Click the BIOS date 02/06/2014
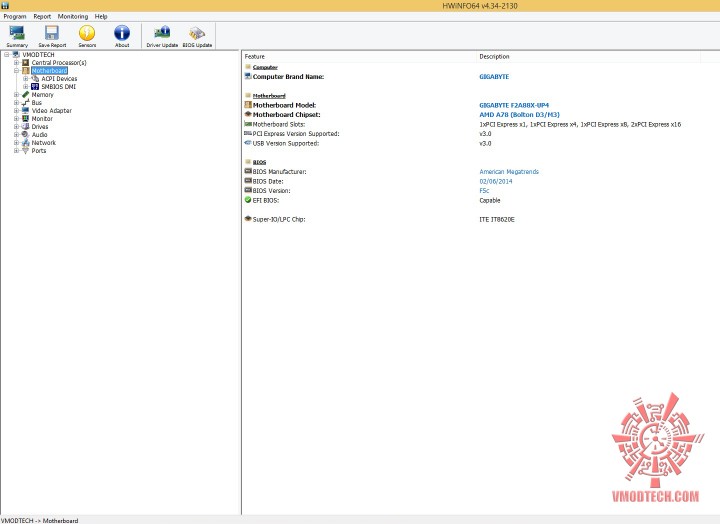This screenshot has width=720, height=524. pyautogui.click(x=496, y=181)
